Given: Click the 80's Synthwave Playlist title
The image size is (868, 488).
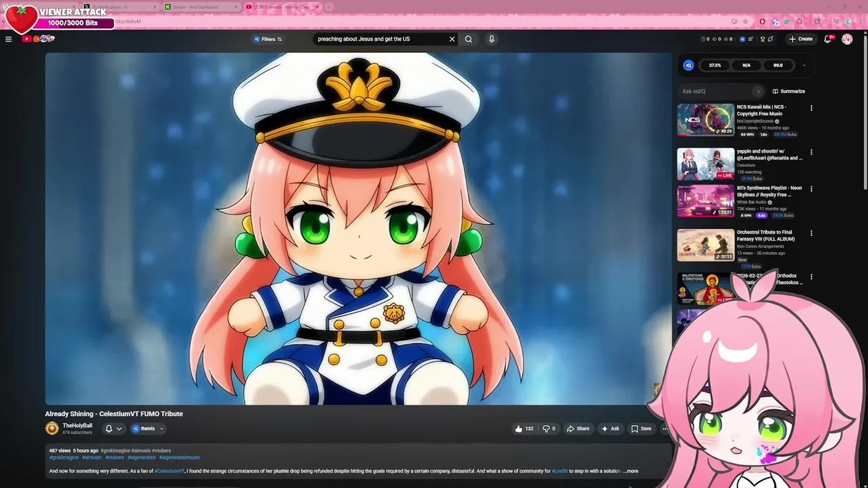Looking at the screenshot, I should [x=769, y=191].
